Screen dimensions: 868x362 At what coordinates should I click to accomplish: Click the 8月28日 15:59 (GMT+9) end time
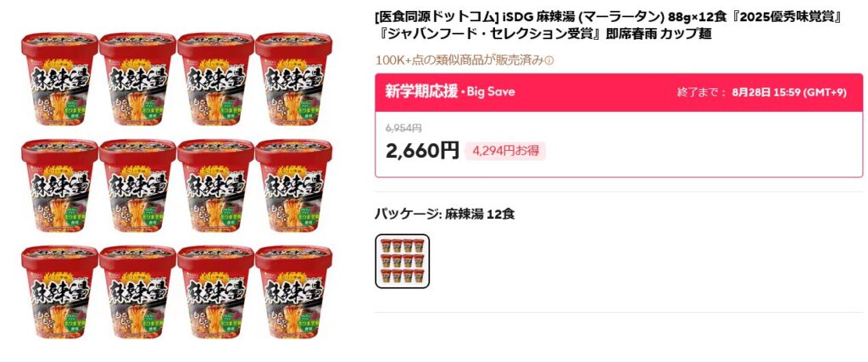click(789, 92)
